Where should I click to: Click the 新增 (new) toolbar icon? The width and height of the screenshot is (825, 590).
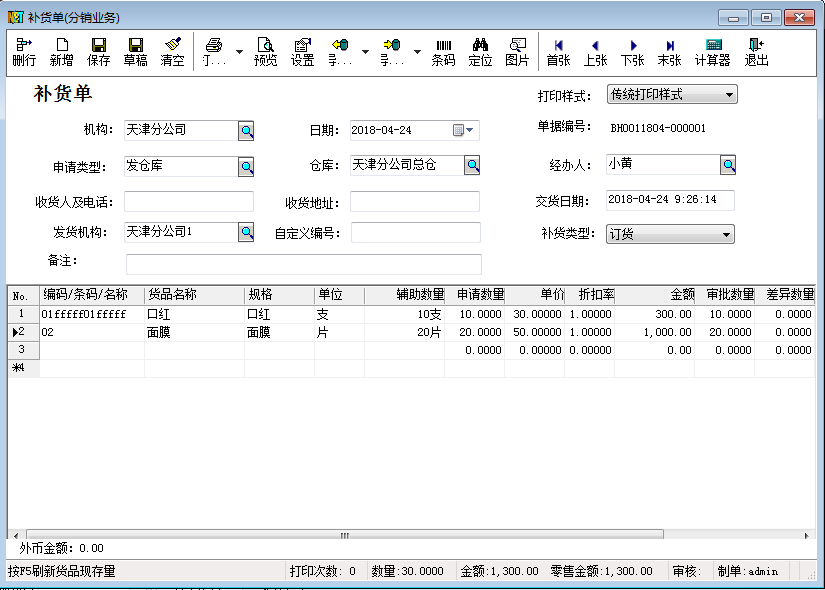click(x=61, y=52)
